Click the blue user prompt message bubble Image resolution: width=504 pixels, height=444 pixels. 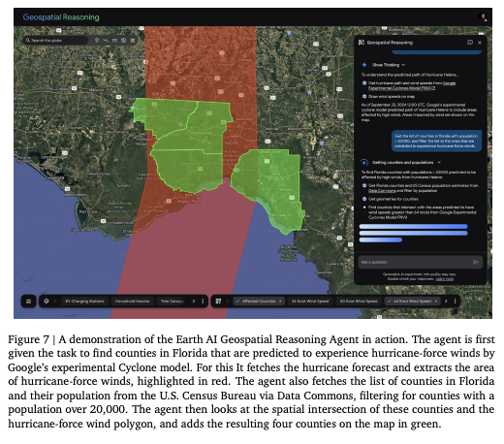pos(436,141)
